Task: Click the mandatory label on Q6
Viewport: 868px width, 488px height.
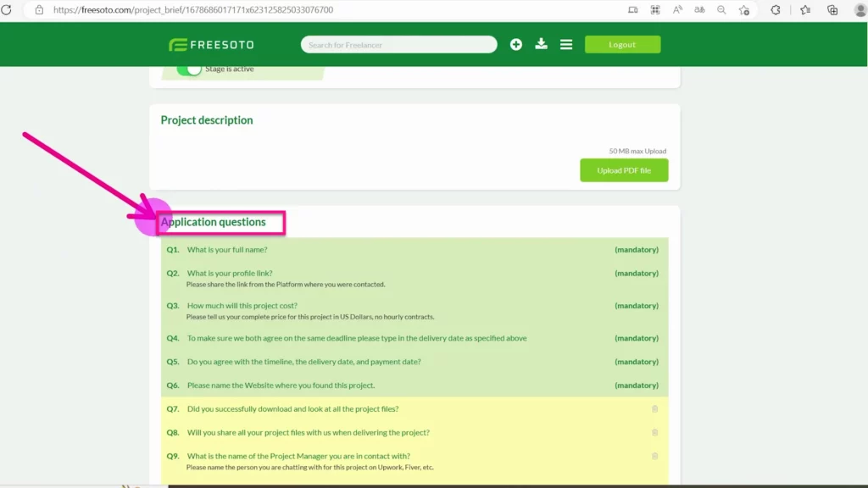Action: tap(637, 385)
